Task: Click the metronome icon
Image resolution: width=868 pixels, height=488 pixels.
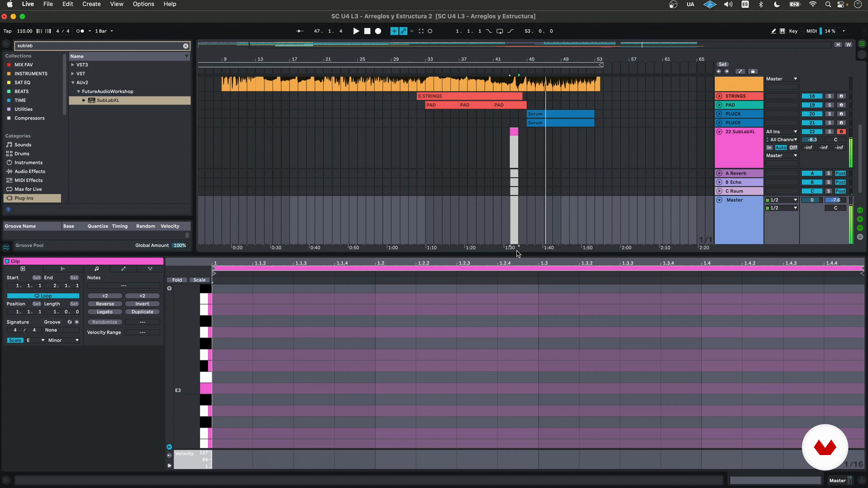Action: pos(80,31)
